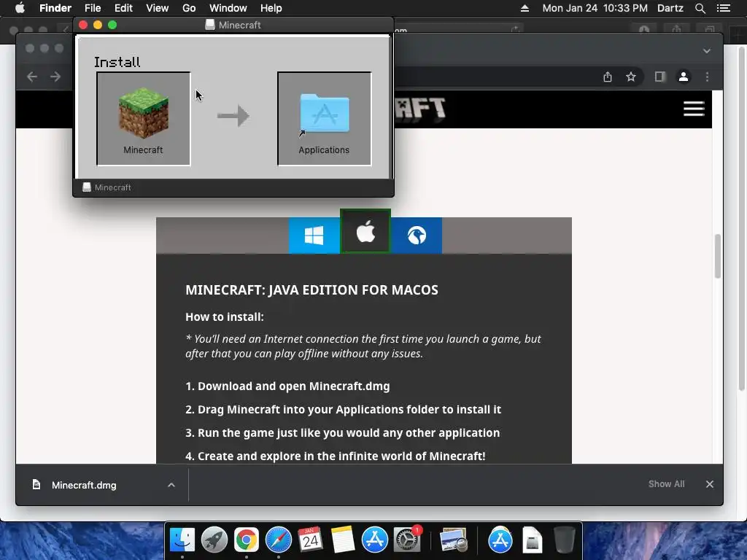Open the Chrome side panel icon

[659, 77]
